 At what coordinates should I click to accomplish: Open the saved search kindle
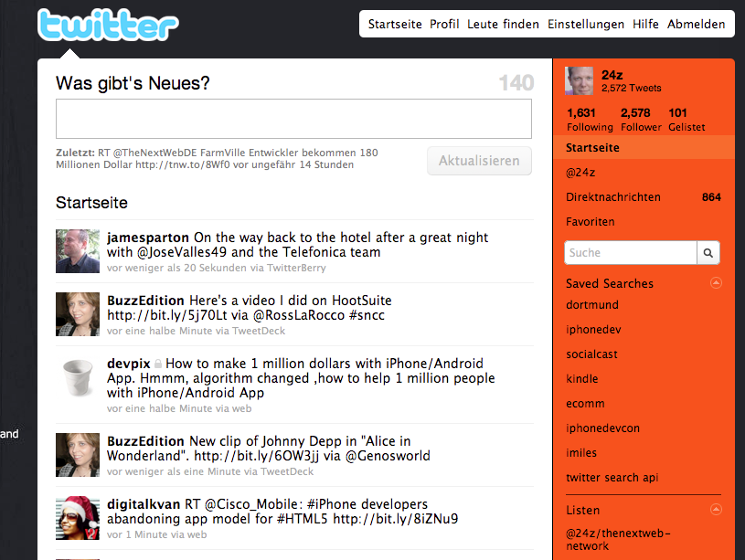coord(582,379)
